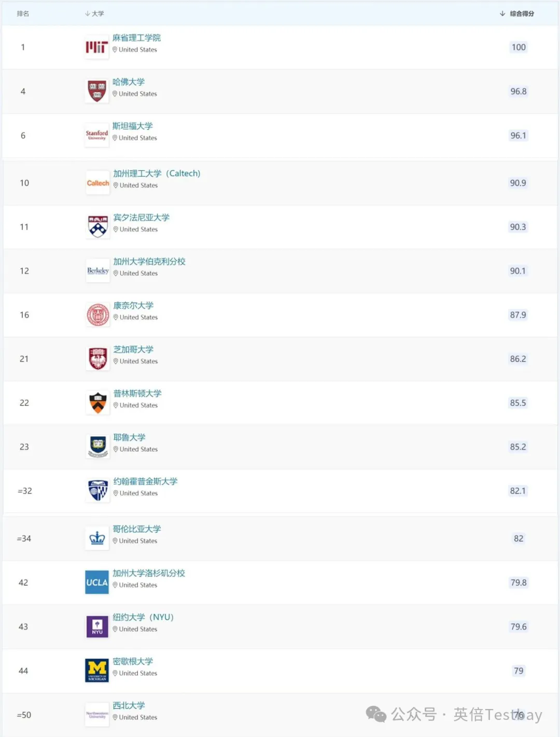The height and width of the screenshot is (737, 560).
Task: Open the UCLA blue logo
Action: click(97, 583)
